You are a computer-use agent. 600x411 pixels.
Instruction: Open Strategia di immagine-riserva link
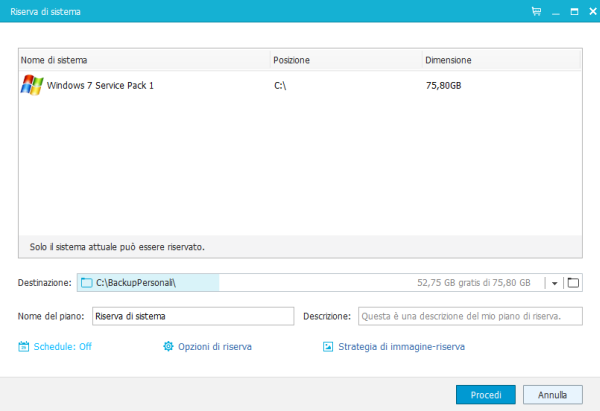point(401,347)
